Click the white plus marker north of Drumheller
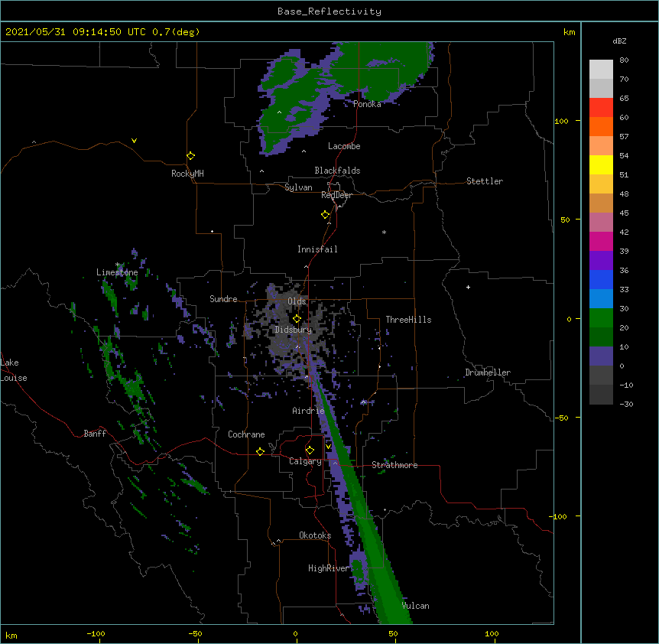Image resolution: width=659 pixels, height=644 pixels. (468, 287)
